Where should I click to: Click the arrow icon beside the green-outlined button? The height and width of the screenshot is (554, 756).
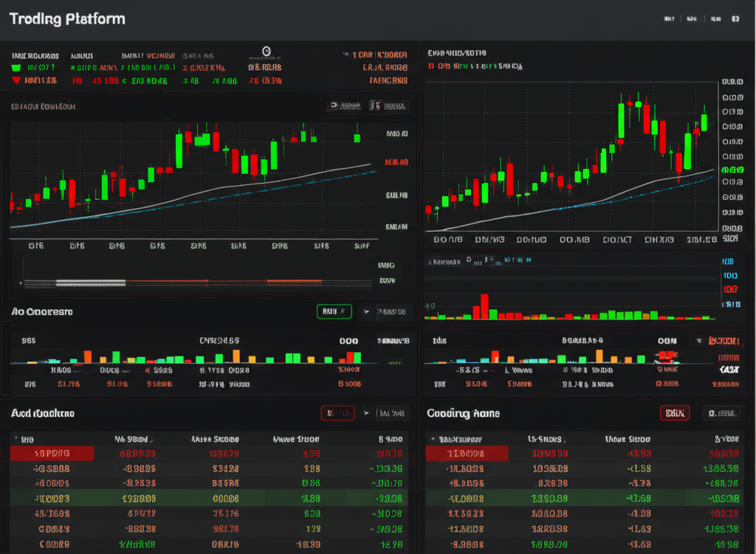(365, 312)
